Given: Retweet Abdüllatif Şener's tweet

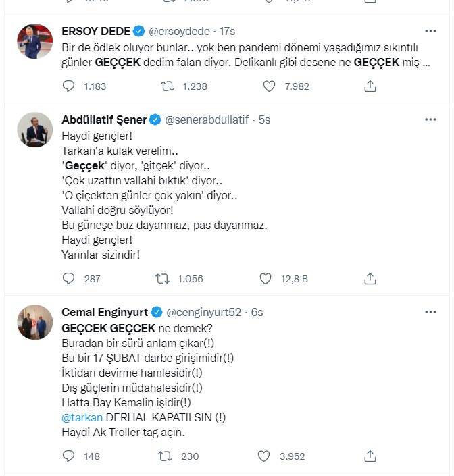Looking at the screenshot, I should 163,278.
